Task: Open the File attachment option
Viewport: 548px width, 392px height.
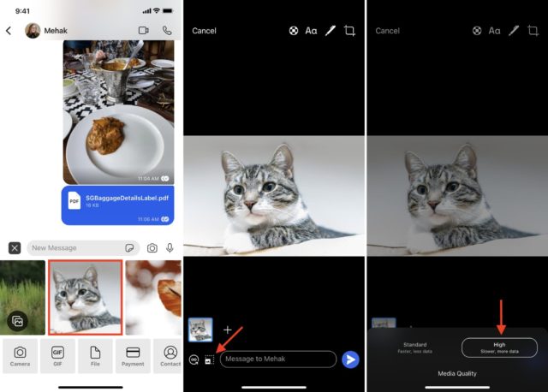Action: tap(95, 356)
